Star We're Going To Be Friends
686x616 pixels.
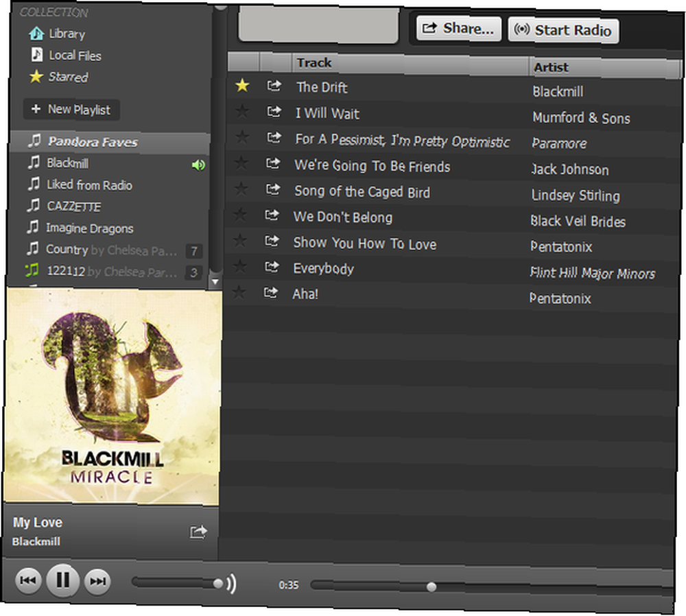241,163
